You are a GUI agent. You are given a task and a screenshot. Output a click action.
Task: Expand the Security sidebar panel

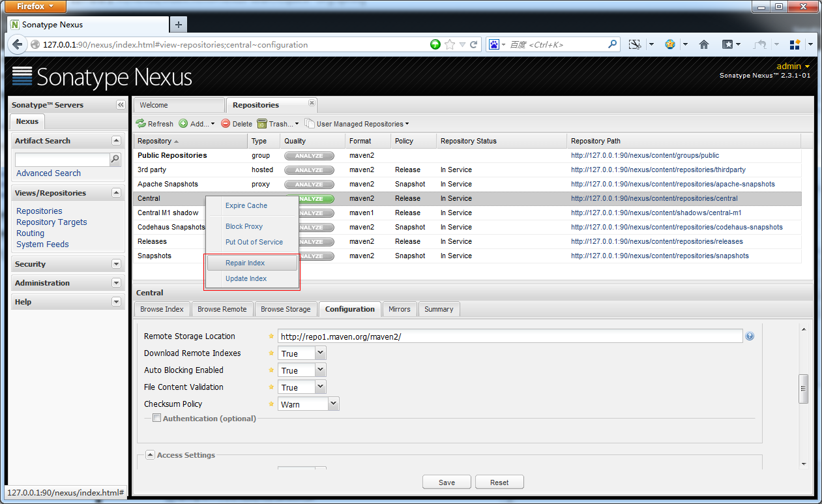116,264
